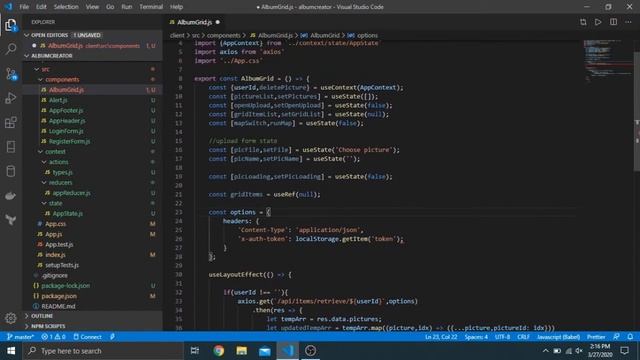The width and height of the screenshot is (640, 360).
Task: Open Alert.js in the file tree
Action: tap(58, 100)
